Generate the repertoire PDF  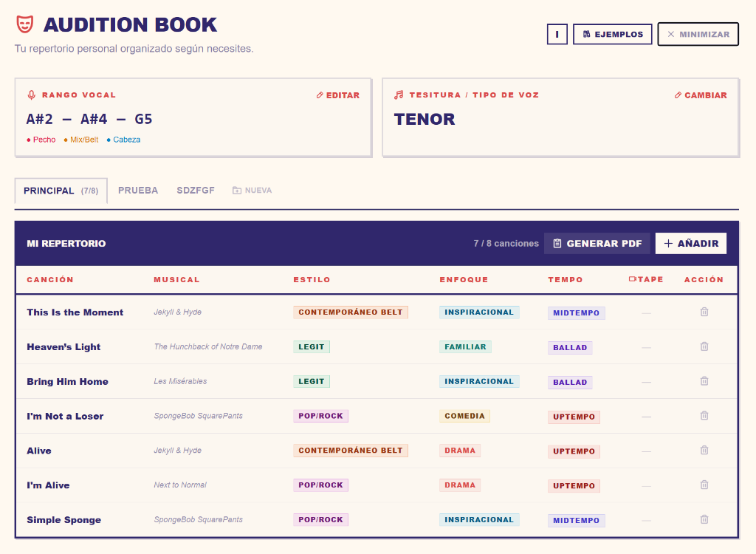pos(597,243)
